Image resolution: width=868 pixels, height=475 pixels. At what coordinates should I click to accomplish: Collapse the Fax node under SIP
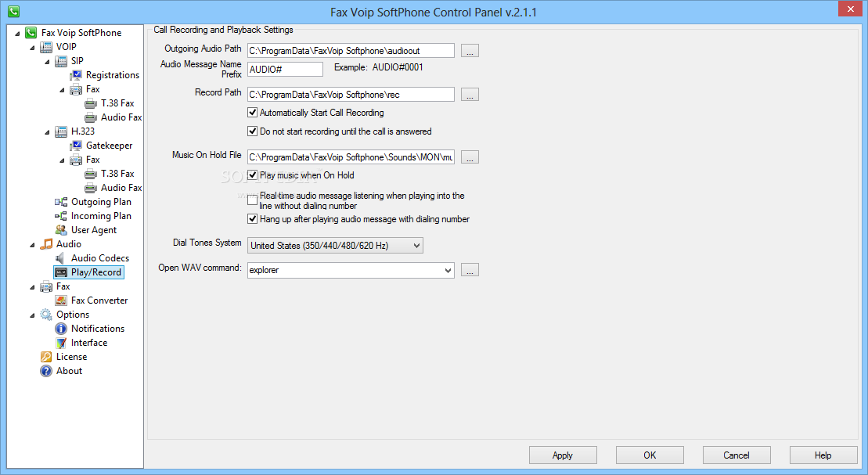pyautogui.click(x=62, y=90)
